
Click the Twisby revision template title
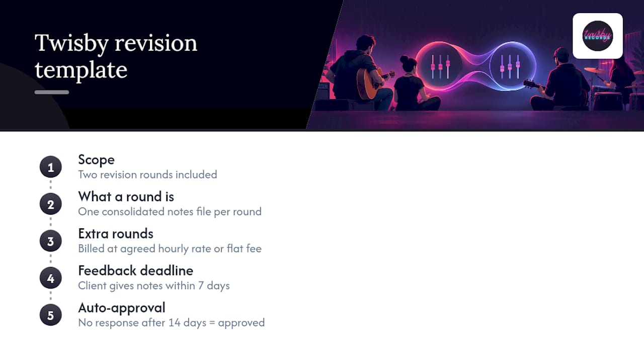[116, 56]
